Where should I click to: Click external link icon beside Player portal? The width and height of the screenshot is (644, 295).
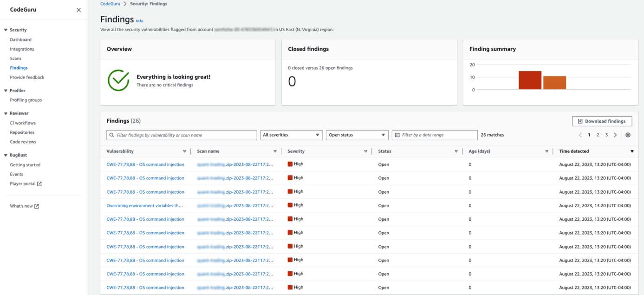tap(39, 184)
